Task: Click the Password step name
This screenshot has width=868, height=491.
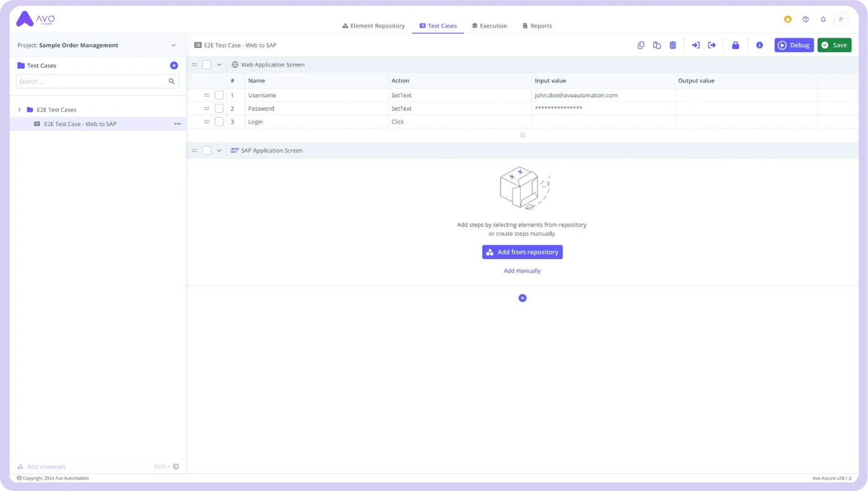Action: click(x=261, y=108)
